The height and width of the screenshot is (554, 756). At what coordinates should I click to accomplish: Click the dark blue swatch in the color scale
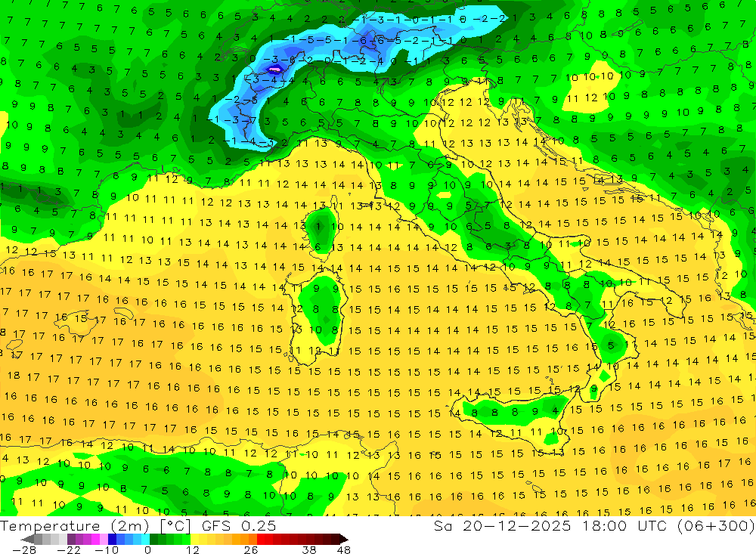click(x=112, y=539)
